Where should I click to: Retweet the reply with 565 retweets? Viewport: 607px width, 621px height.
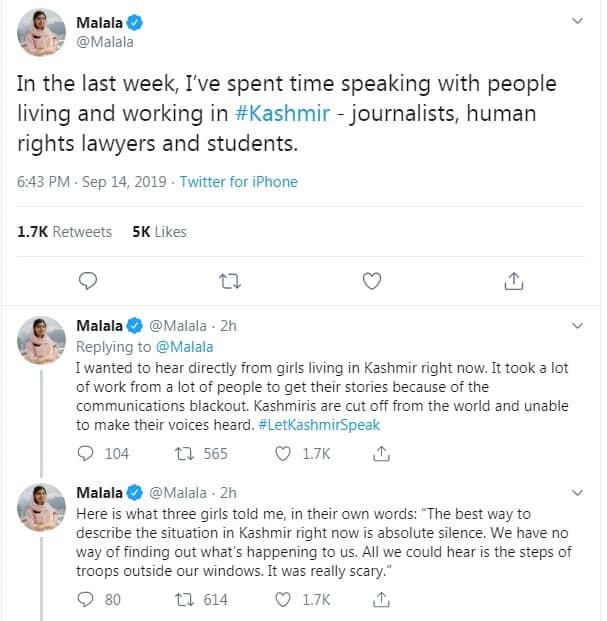[x=184, y=454]
